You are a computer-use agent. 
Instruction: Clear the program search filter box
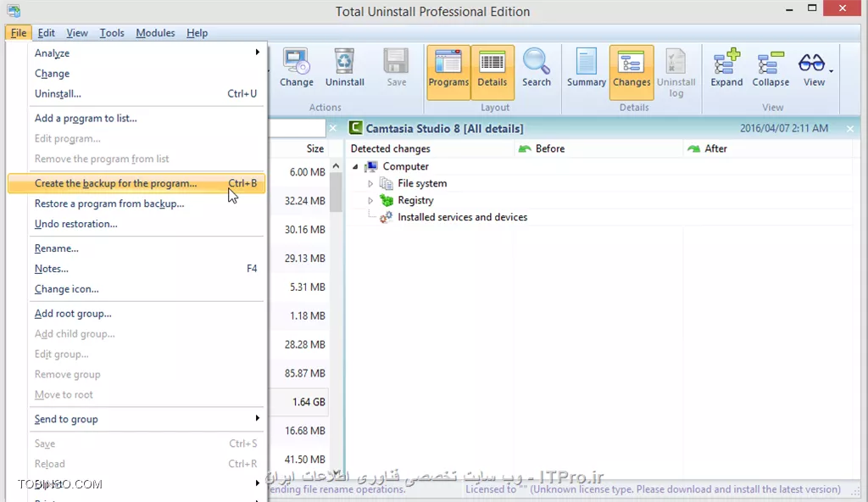tap(332, 128)
